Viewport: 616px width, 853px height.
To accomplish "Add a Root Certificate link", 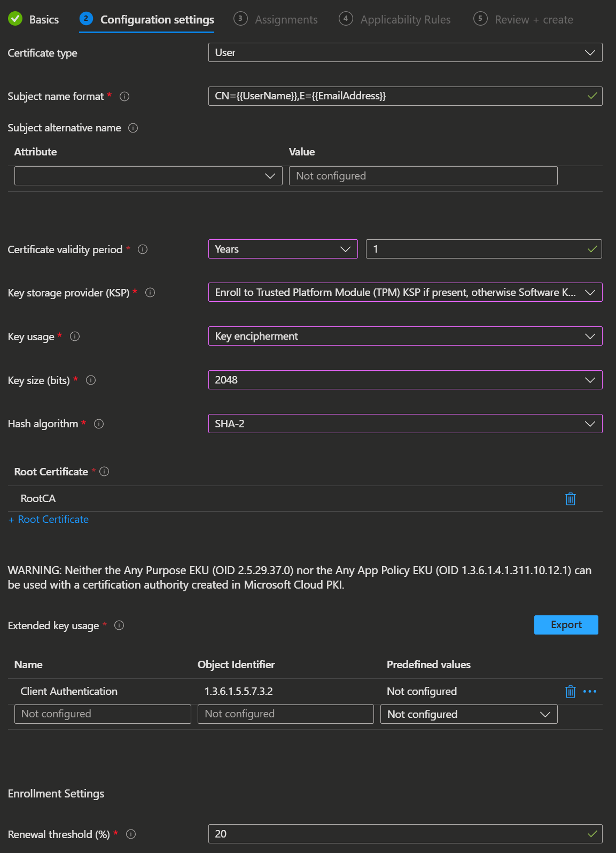I will (x=49, y=520).
